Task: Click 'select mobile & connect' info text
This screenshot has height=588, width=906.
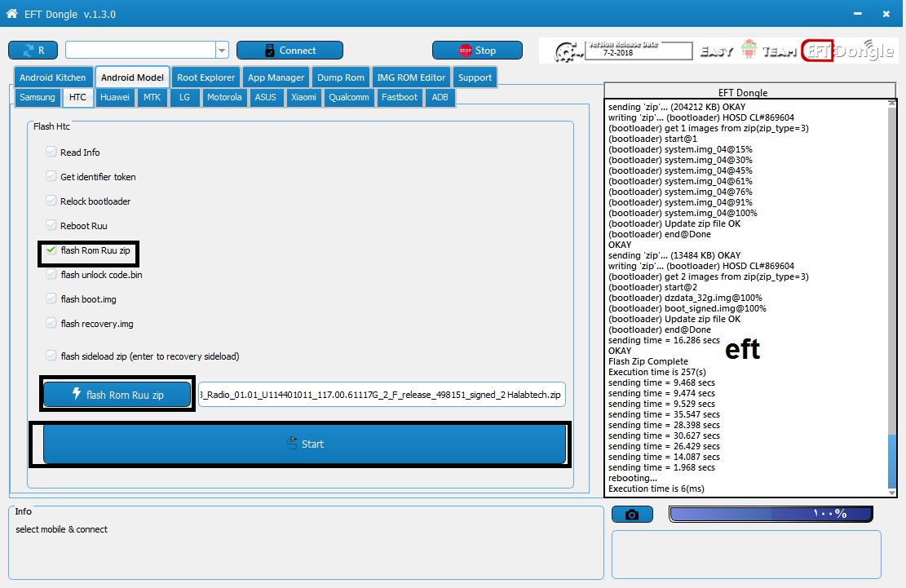Action: (x=61, y=529)
